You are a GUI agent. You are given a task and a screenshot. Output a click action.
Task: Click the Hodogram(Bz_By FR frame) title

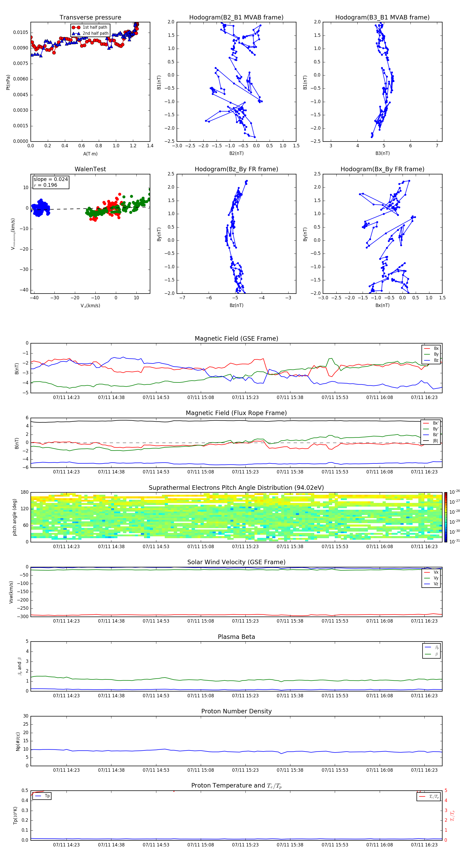236,169
